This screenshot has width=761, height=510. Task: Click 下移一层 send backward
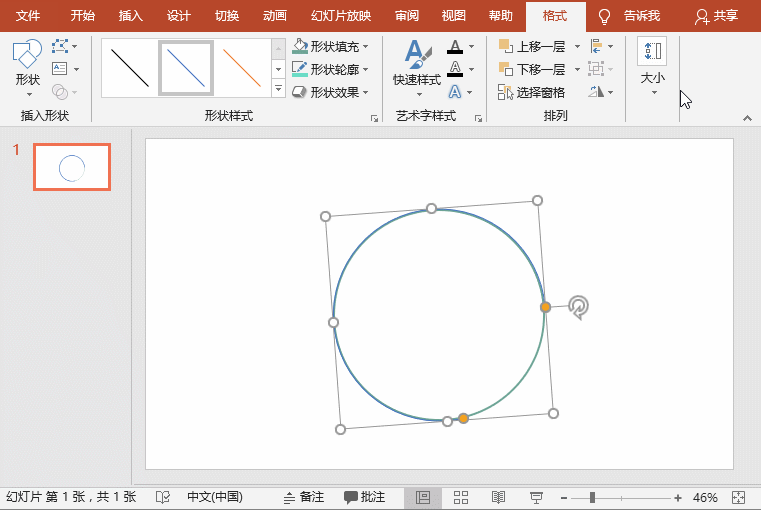(533, 69)
